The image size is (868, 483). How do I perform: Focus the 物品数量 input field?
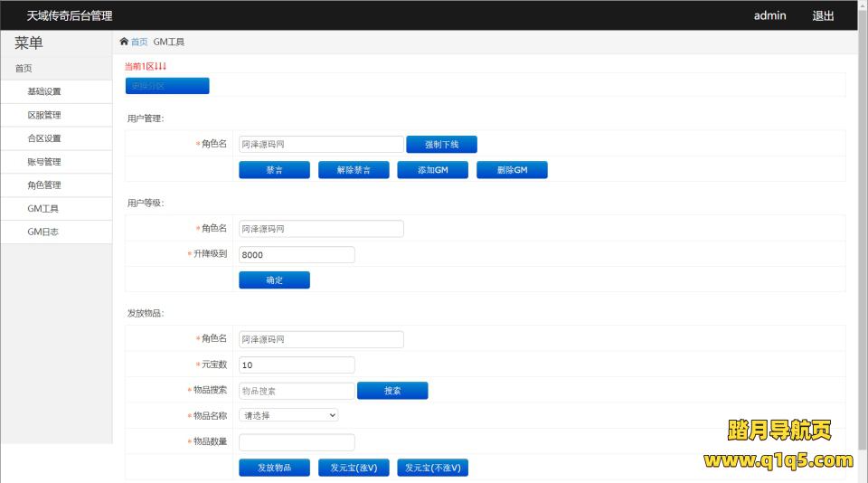(297, 442)
